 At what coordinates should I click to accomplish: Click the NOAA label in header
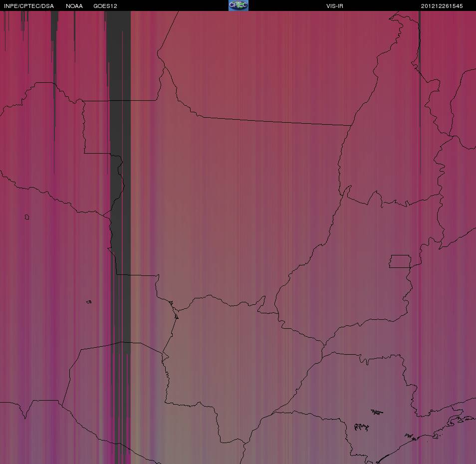point(74,6)
